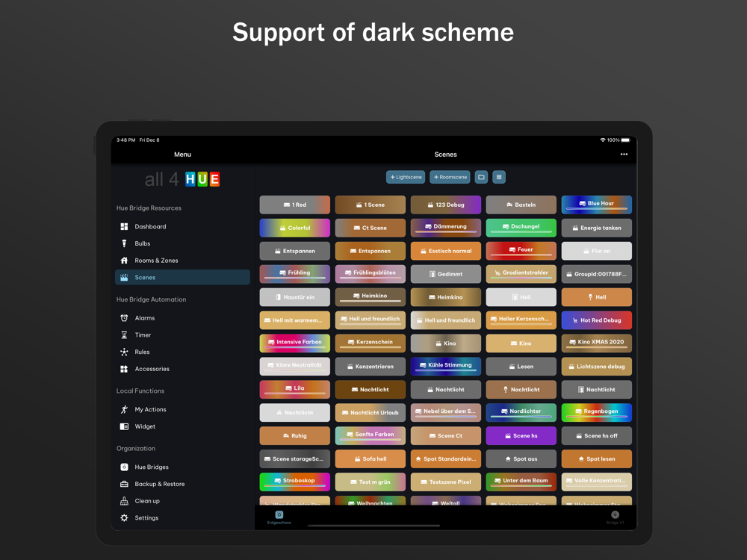This screenshot has width=747, height=560.
Task: Add a new Roomscene
Action: click(450, 177)
